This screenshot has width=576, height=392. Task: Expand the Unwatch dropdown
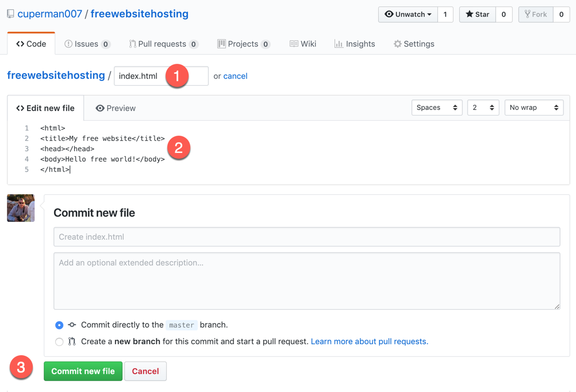click(408, 14)
